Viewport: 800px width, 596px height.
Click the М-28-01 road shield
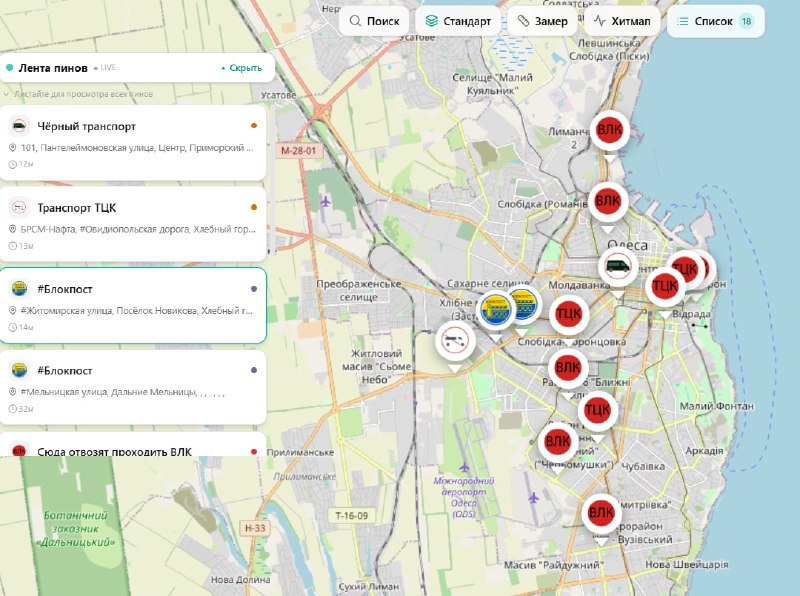(x=298, y=151)
